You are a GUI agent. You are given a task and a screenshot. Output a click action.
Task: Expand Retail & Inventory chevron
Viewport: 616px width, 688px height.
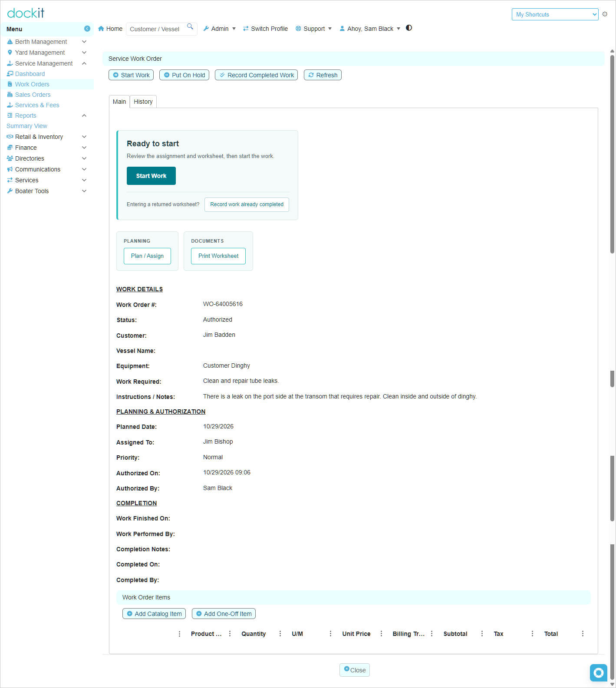pos(84,137)
